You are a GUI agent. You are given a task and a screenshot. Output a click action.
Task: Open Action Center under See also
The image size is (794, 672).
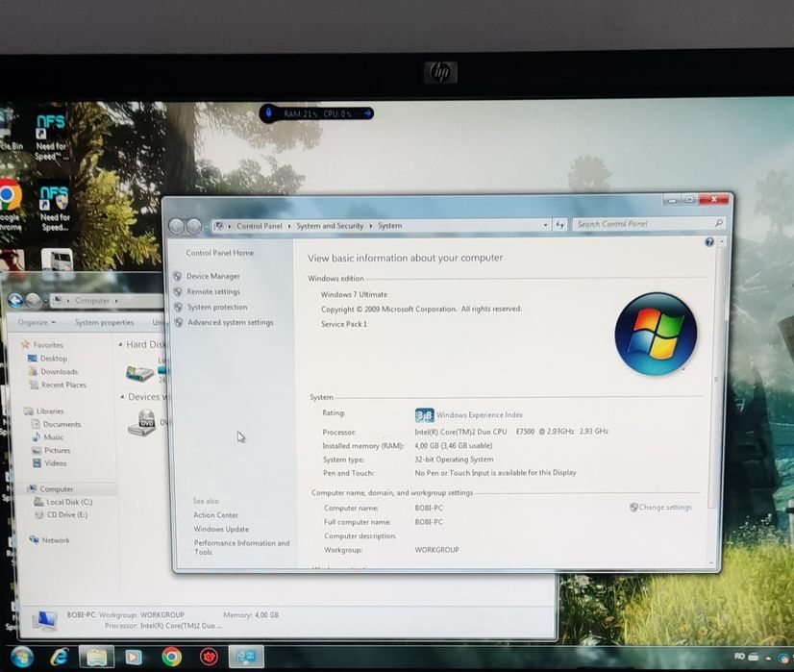215,515
